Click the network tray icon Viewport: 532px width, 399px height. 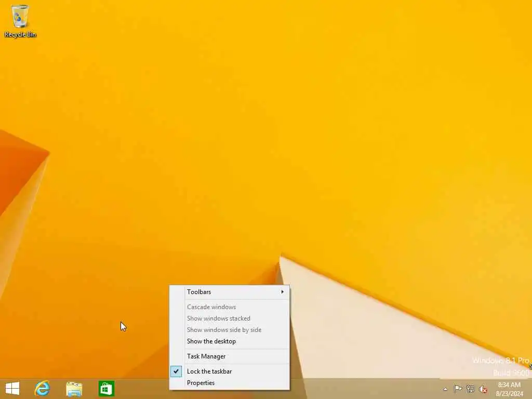click(x=470, y=389)
